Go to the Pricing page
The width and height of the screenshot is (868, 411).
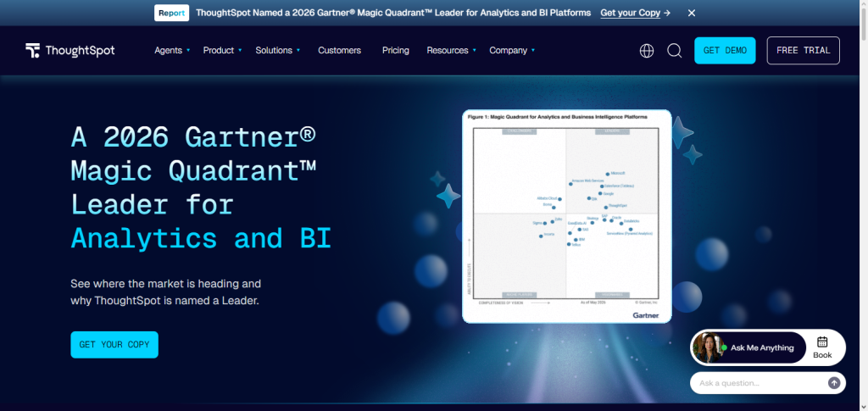click(396, 50)
